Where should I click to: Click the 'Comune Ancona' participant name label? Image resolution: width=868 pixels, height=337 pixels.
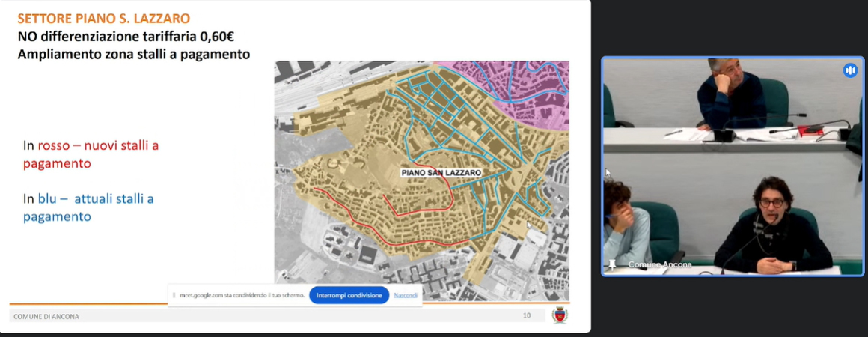tap(659, 265)
